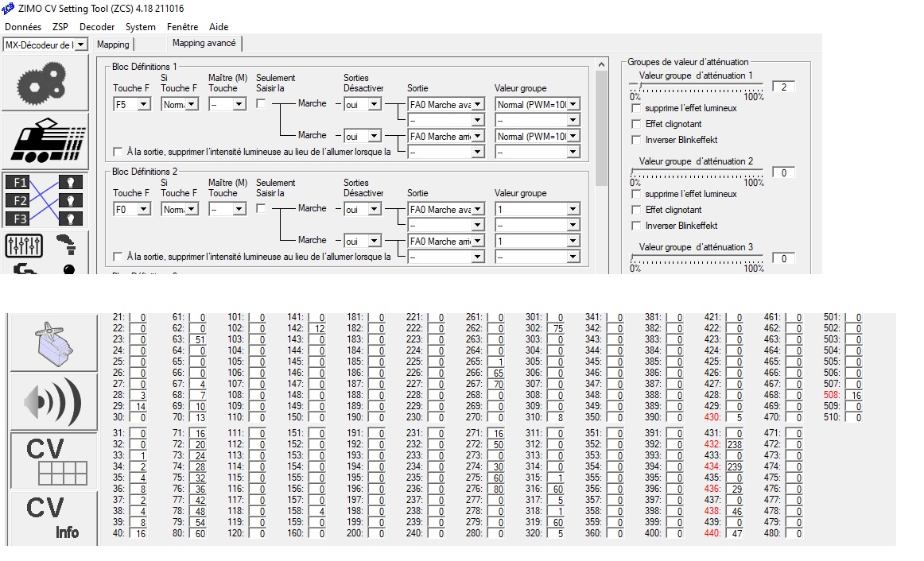This screenshot has height=561, width=924.
Task: Switch to the Mapping tab
Action: point(112,44)
